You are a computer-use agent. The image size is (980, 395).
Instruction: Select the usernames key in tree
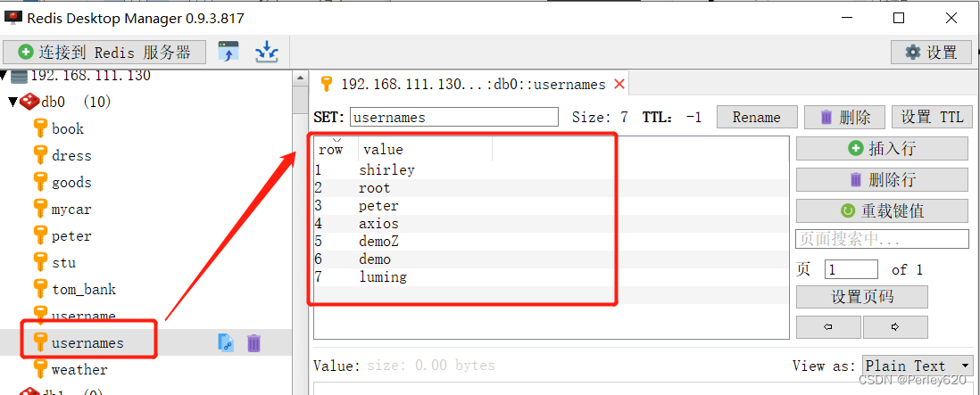[87, 343]
